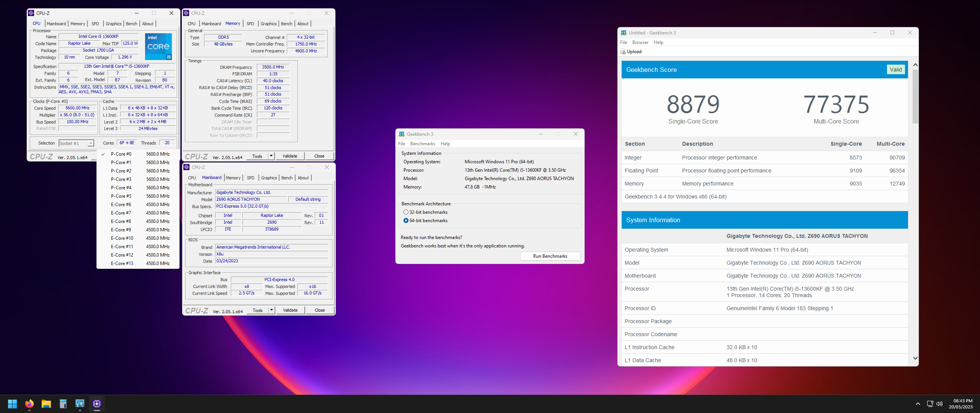Click Tools button in CPU-Z Mainboard window
Viewport: 980px width, 413px height.
point(258,310)
